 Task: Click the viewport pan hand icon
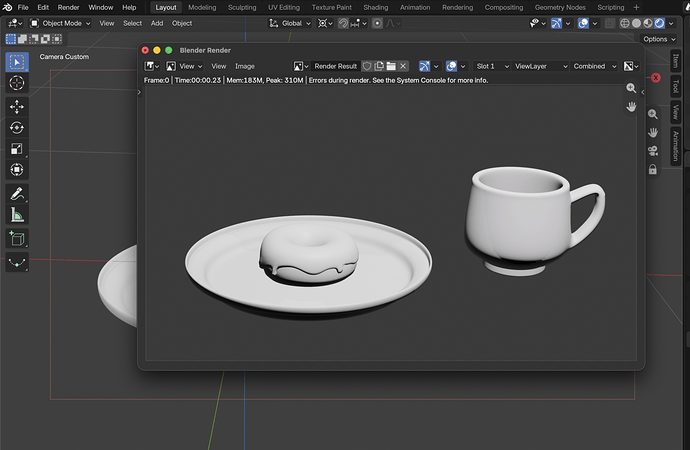point(653,132)
